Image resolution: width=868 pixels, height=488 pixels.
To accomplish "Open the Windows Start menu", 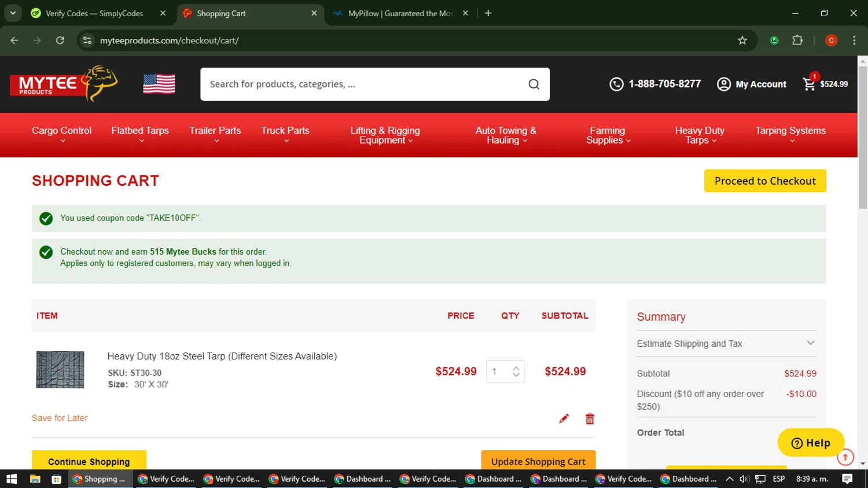I will point(12,479).
